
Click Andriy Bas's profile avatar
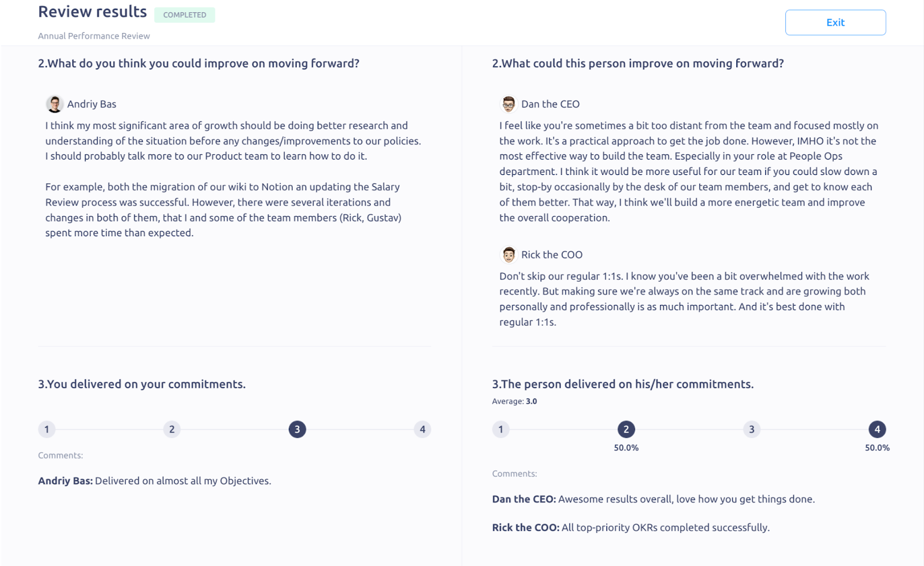[54, 104]
